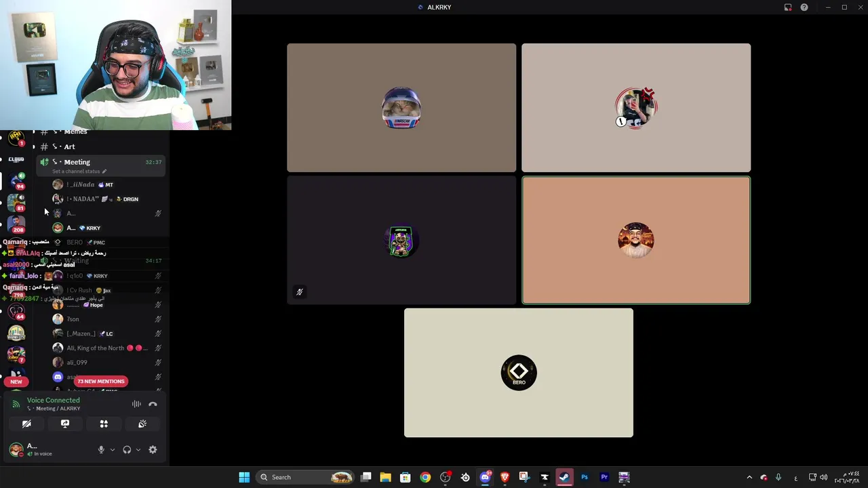
Task: Open the server with 81 badge
Action: pos(16,203)
